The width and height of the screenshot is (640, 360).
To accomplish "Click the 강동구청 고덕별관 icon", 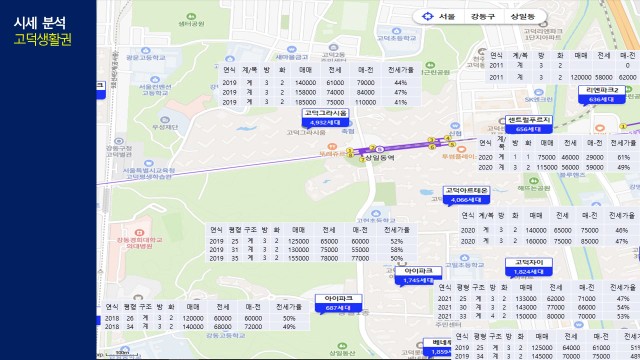I will [x=119, y=141].
